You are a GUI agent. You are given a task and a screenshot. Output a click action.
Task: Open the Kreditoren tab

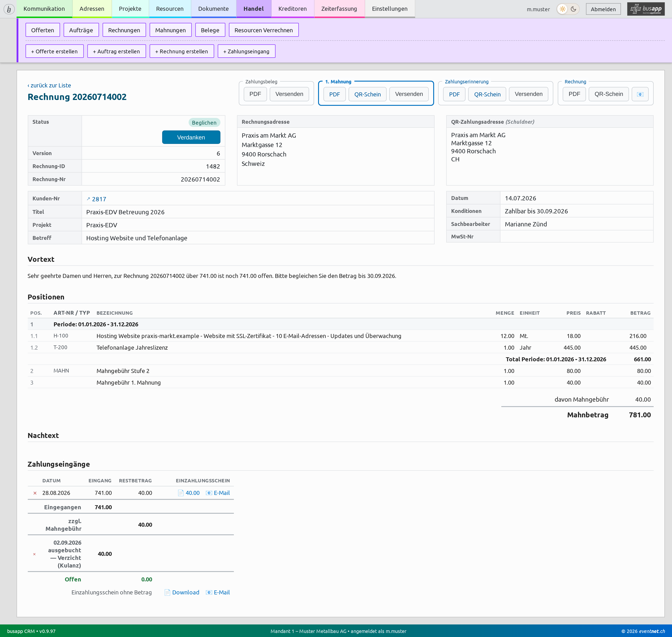293,9
